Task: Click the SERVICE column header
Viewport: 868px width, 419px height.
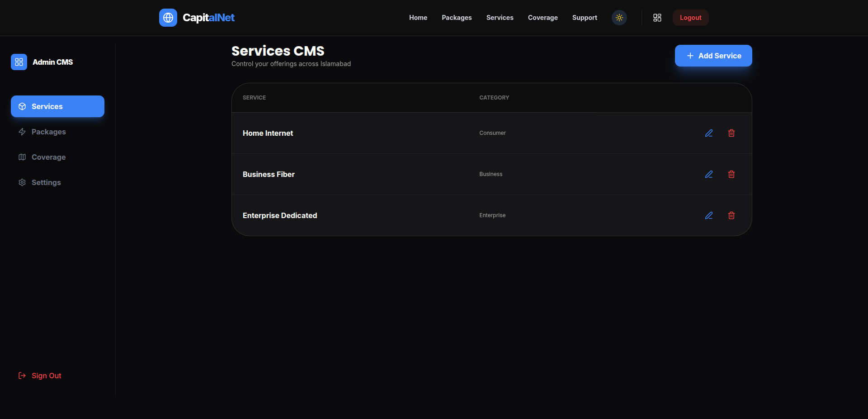Action: (x=254, y=98)
